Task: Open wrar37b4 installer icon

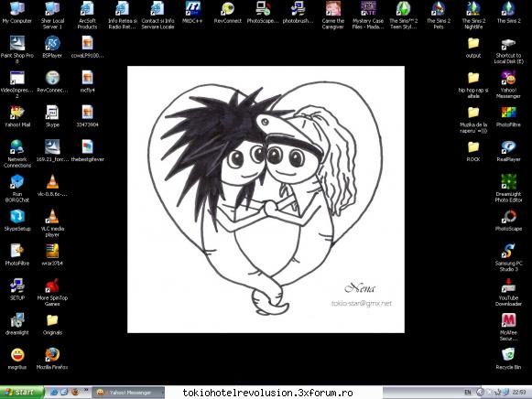Action: [x=52, y=254]
